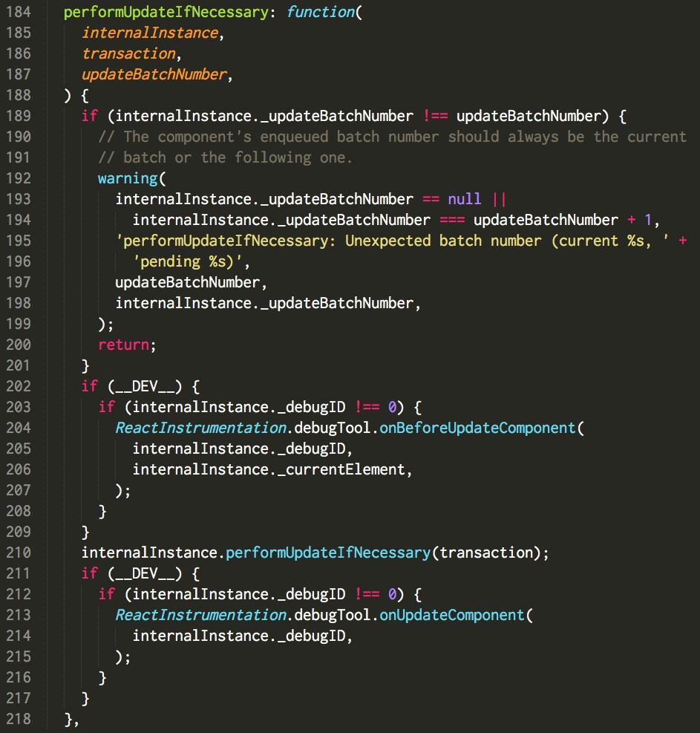The width and height of the screenshot is (700, 733).
Task: Click line number 208 in the gutter
Action: tap(19, 511)
